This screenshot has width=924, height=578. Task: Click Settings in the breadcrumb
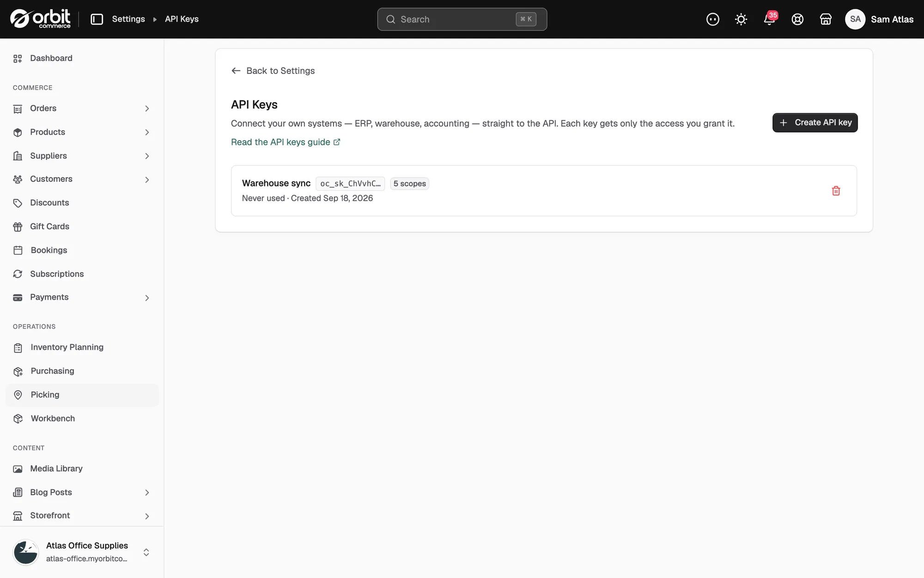click(128, 19)
